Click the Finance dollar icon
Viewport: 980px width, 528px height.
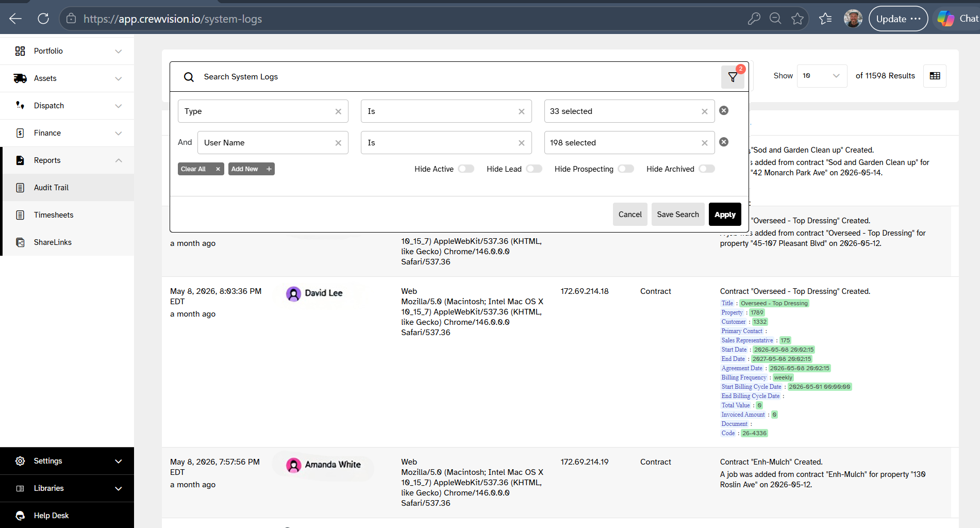click(20, 133)
